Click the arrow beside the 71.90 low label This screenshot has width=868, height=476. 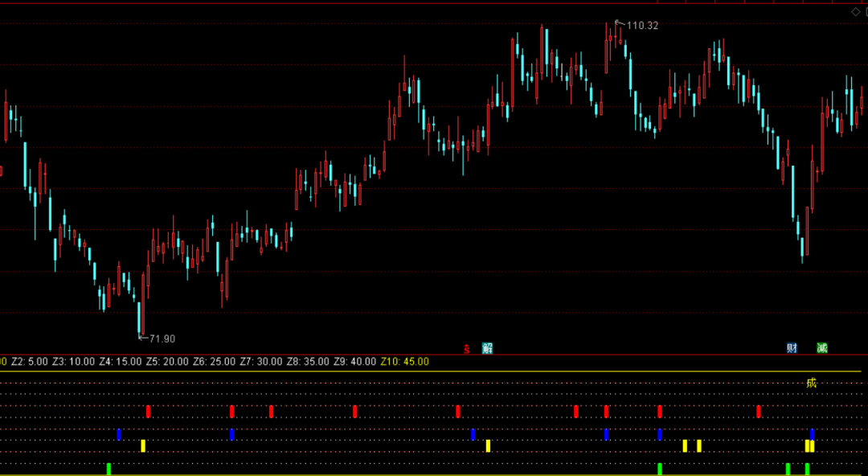point(144,338)
